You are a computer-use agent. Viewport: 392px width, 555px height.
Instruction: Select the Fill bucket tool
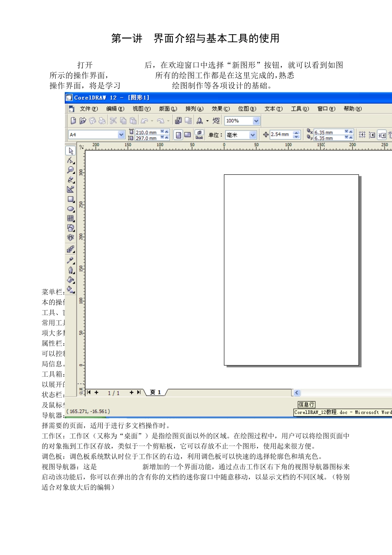[71, 280]
